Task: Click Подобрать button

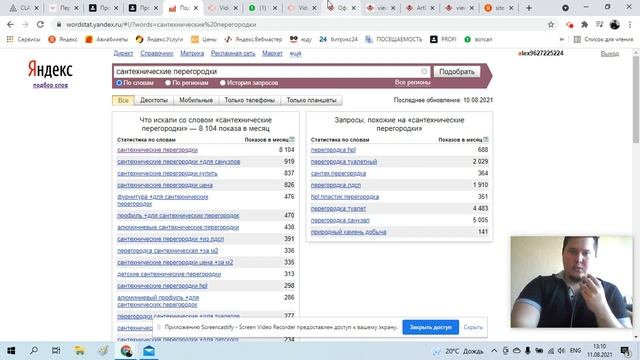Action: [457, 71]
